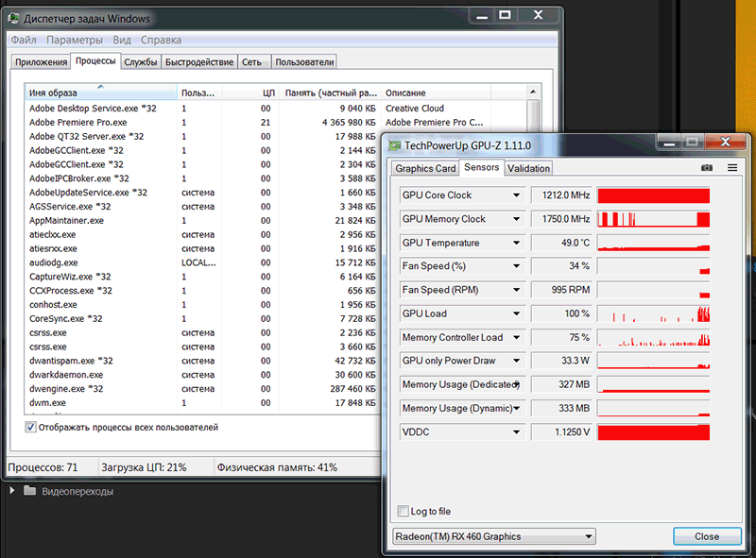
Task: Click the GPU-Z title bar app icon
Action: pos(394,145)
